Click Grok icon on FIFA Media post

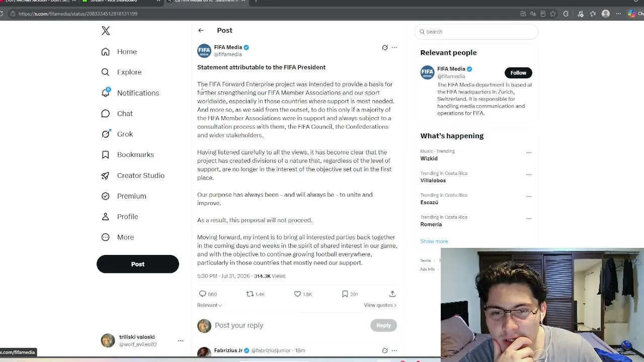click(x=385, y=47)
